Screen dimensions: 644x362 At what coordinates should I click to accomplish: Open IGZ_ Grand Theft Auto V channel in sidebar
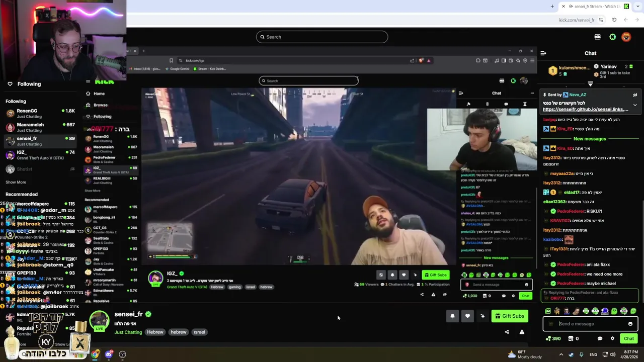(x=39, y=155)
